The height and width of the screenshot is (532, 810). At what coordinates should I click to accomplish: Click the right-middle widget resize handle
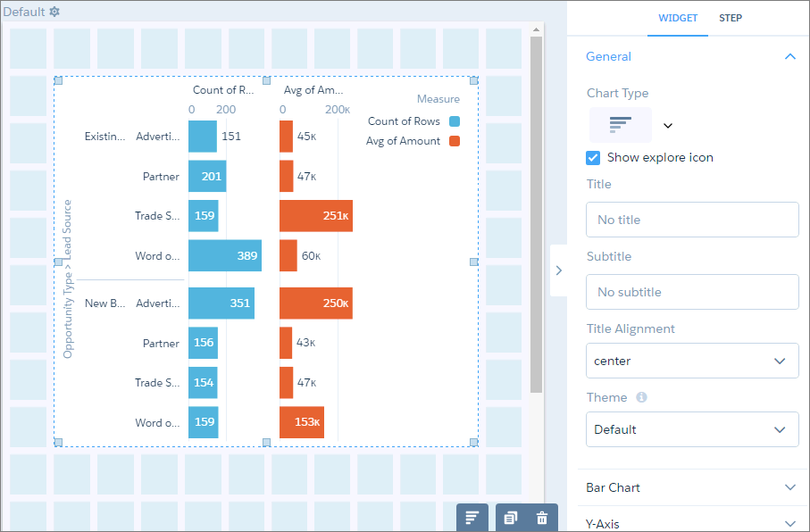473,262
